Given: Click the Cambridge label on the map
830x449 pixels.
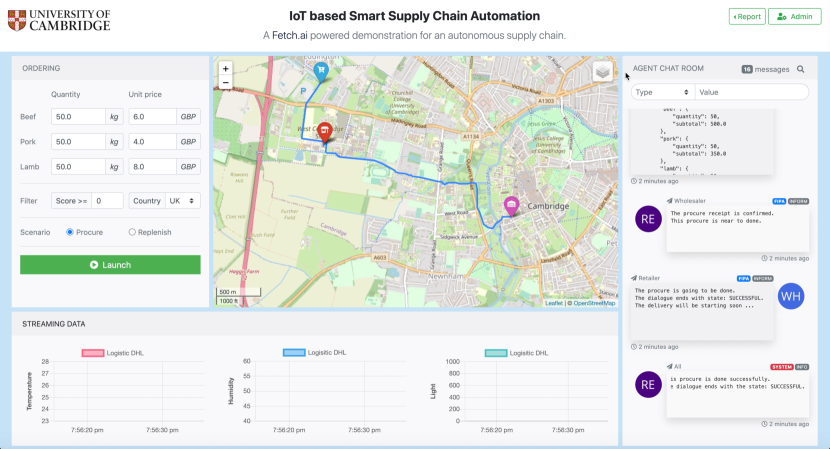Looking at the screenshot, I should 548,206.
